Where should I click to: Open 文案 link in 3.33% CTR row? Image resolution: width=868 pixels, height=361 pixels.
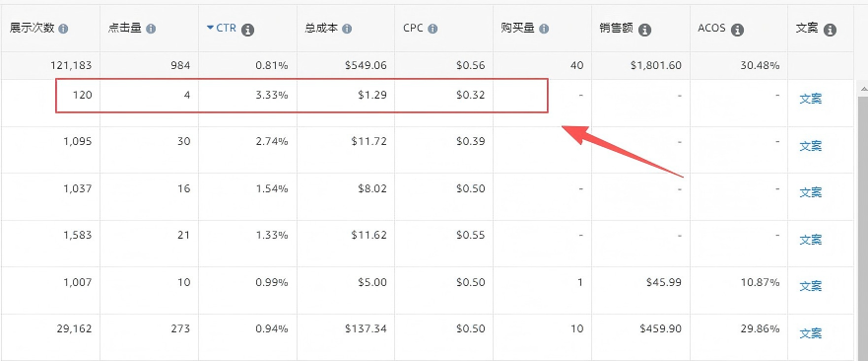point(811,100)
